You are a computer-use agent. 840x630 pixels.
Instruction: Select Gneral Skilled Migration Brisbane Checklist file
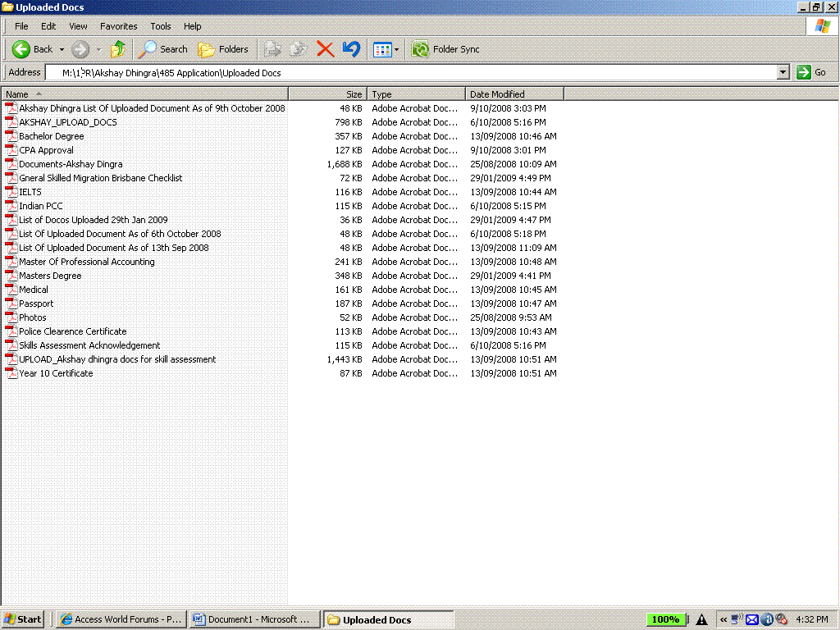[101, 178]
